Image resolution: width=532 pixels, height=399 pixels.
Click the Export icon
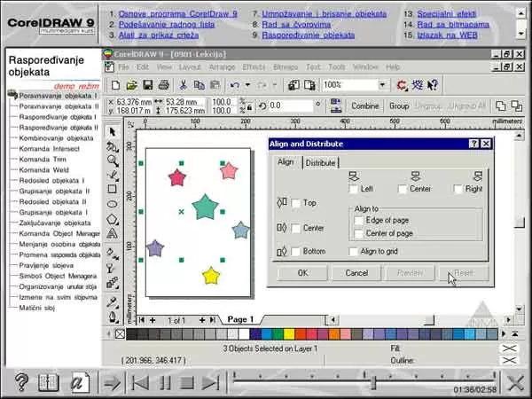[x=309, y=85]
